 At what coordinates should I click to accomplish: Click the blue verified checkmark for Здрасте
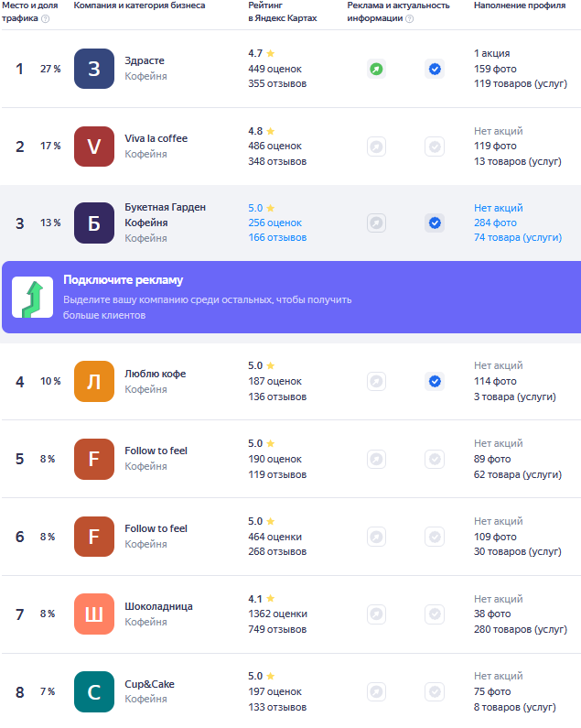click(435, 69)
